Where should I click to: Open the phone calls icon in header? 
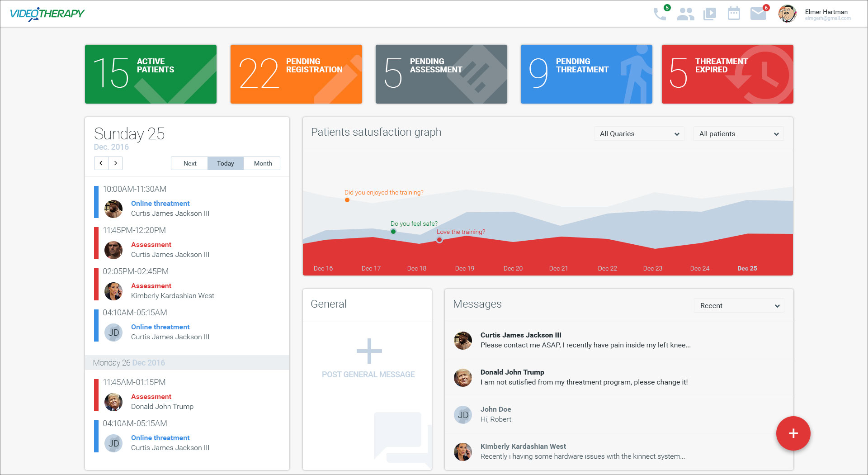coord(660,14)
